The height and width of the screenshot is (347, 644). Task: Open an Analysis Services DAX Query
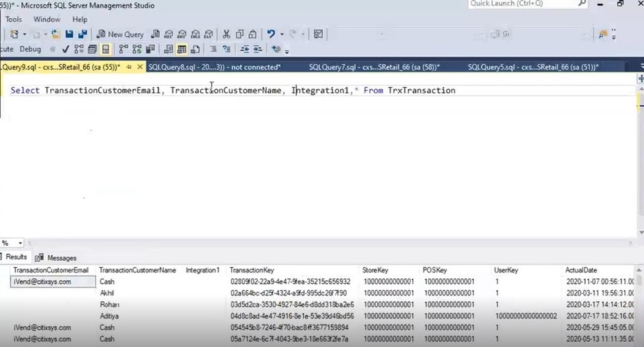[x=209, y=34]
